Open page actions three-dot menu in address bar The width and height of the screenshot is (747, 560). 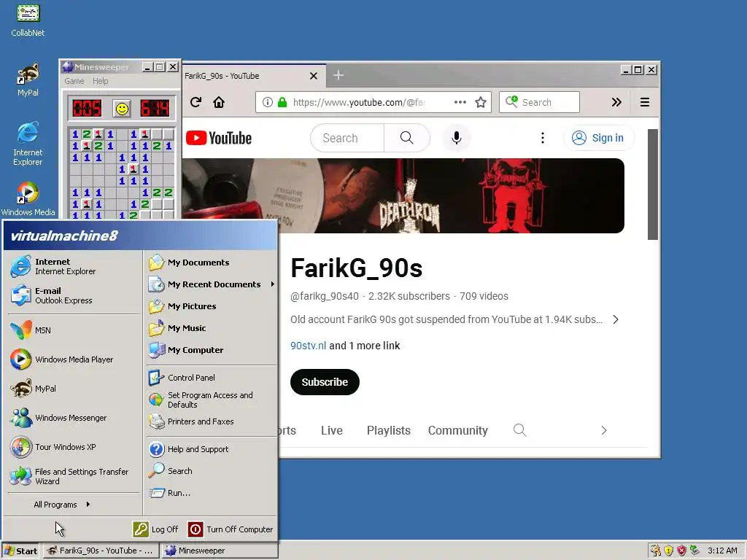pyautogui.click(x=460, y=102)
